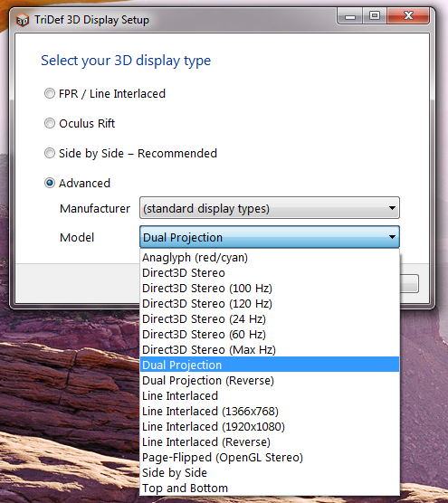Click the Manufacturer dropdown arrow

click(392, 208)
